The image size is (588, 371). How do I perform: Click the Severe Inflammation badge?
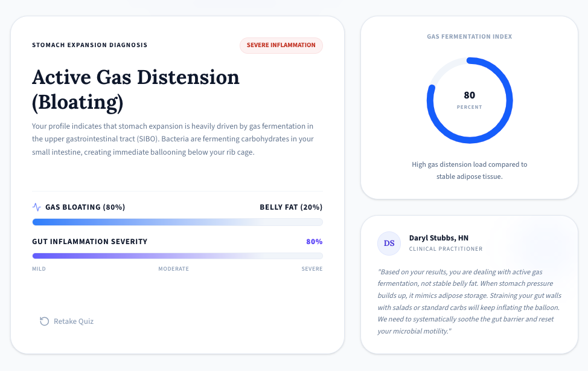pyautogui.click(x=281, y=45)
